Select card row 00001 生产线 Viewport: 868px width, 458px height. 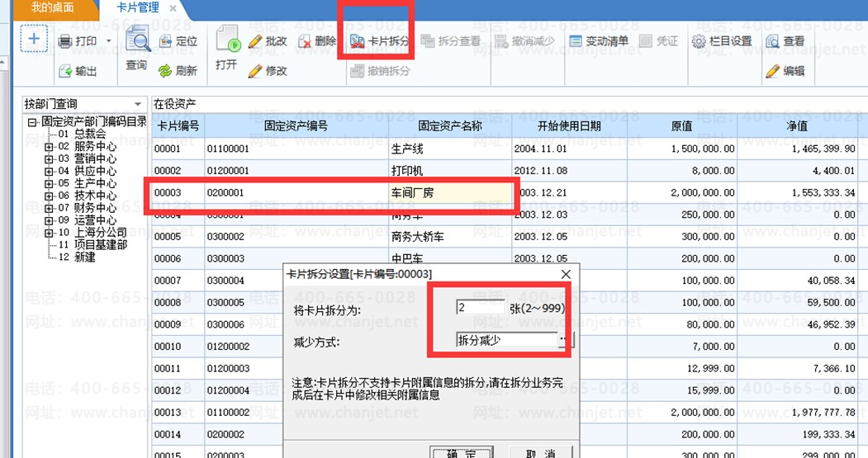(x=505, y=149)
